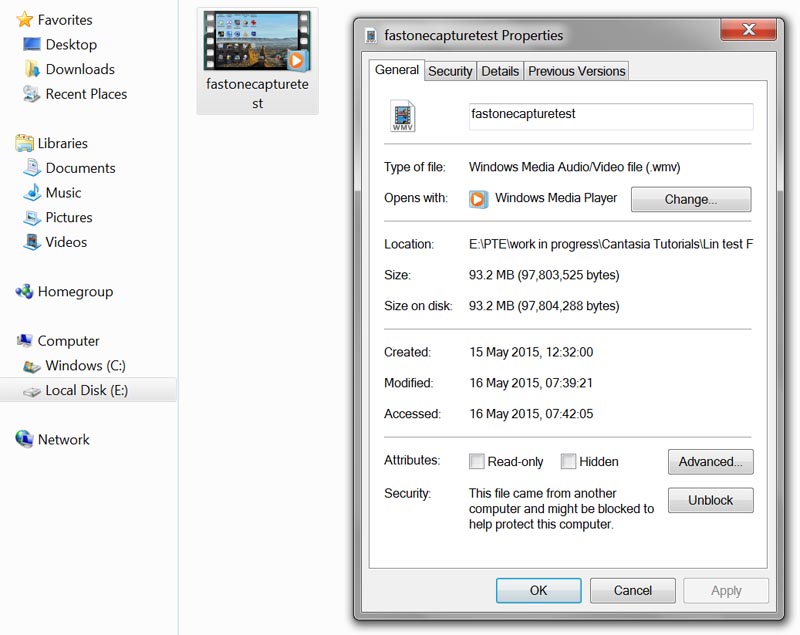Select the Downloads folder icon
The image size is (800, 635).
click(x=32, y=69)
